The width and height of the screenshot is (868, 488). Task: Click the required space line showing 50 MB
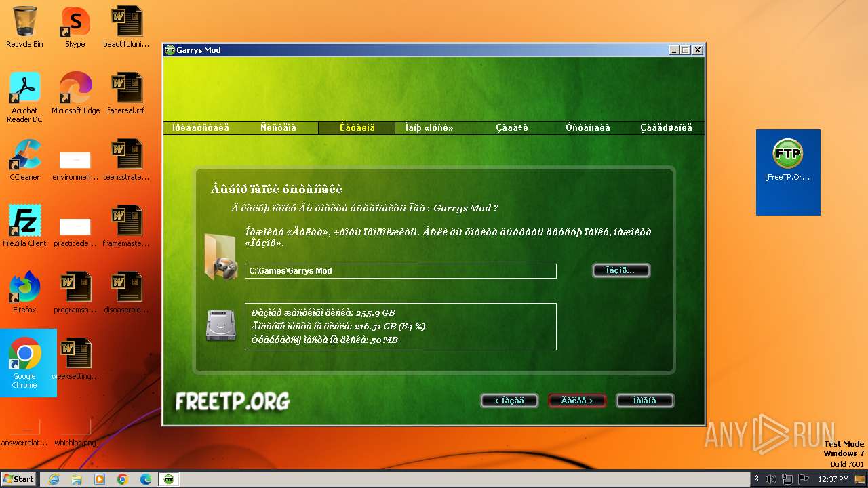point(324,340)
